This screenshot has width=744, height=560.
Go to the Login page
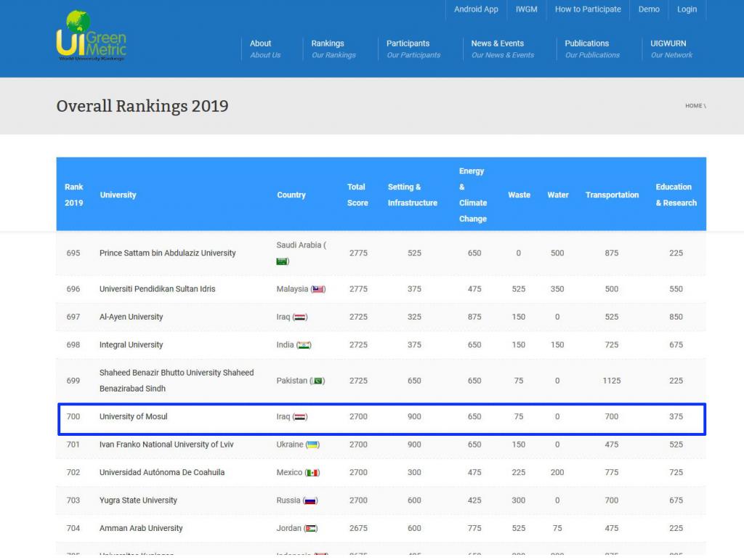coord(687,9)
